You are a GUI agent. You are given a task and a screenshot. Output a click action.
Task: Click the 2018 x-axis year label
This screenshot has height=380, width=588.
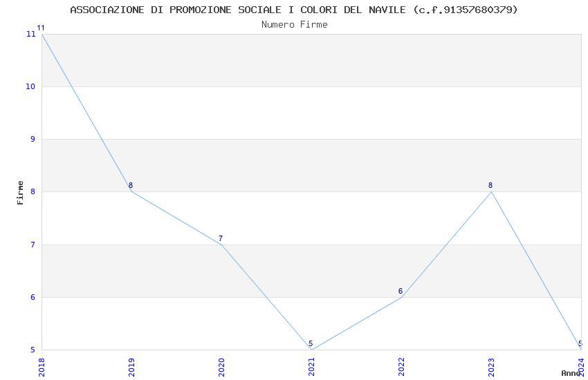coord(42,368)
